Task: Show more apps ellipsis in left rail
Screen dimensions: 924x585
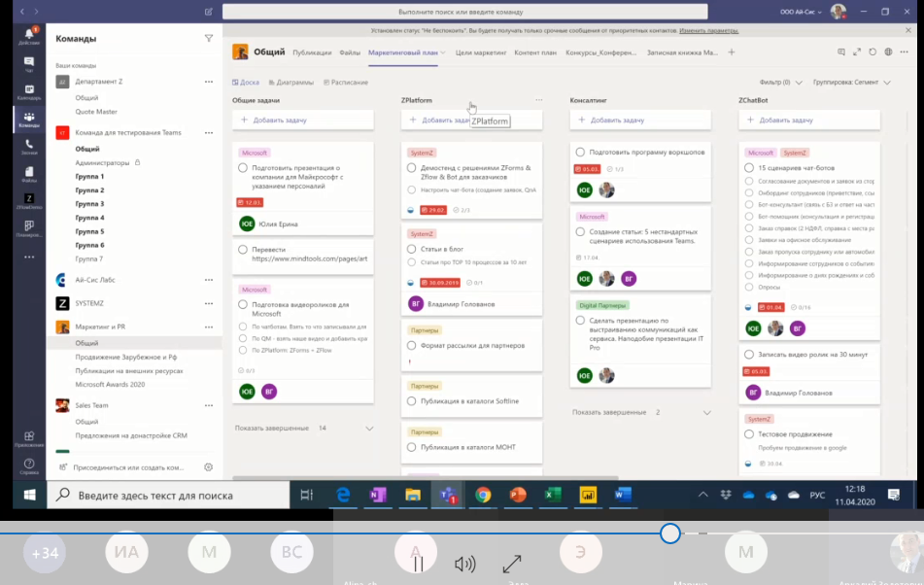Action: (x=29, y=257)
